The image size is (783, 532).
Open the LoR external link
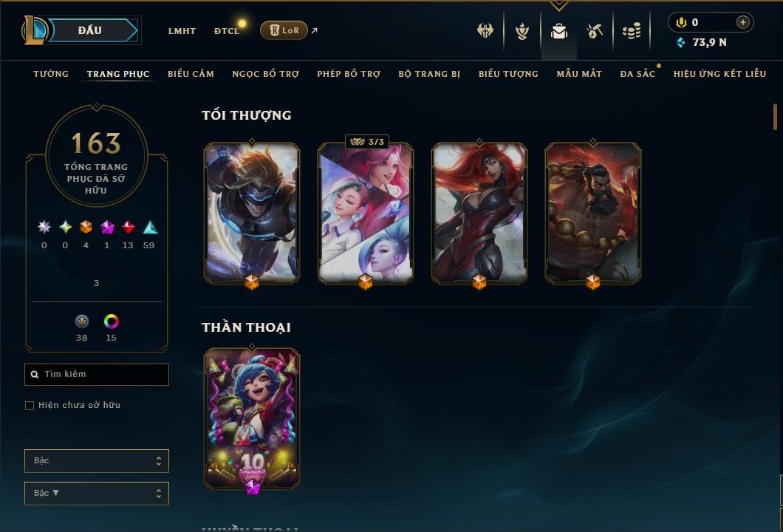click(284, 30)
